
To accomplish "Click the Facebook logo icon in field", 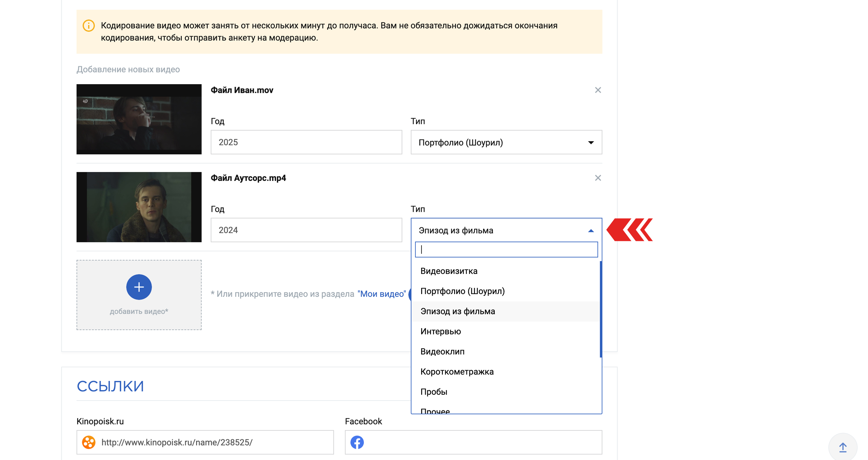I will [x=357, y=442].
